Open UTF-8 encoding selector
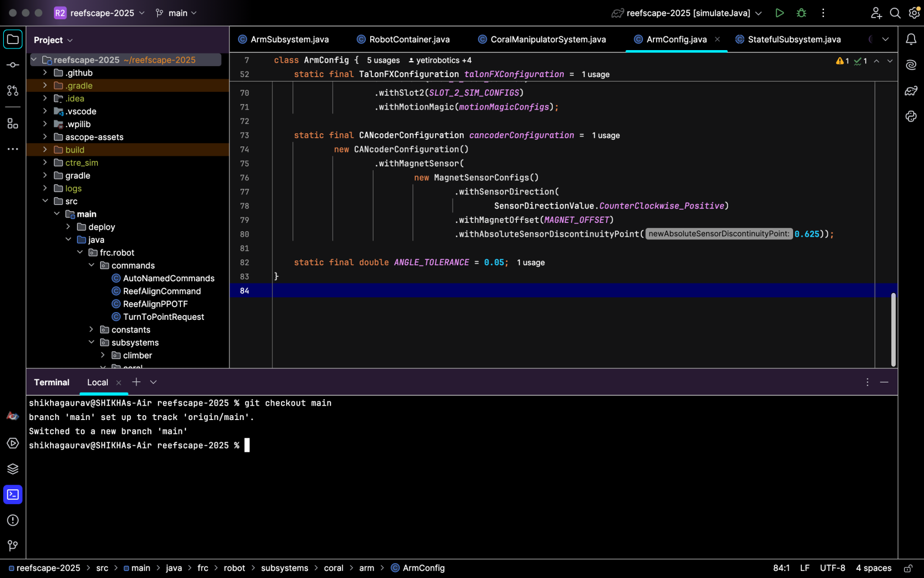This screenshot has width=924, height=578. (832, 568)
